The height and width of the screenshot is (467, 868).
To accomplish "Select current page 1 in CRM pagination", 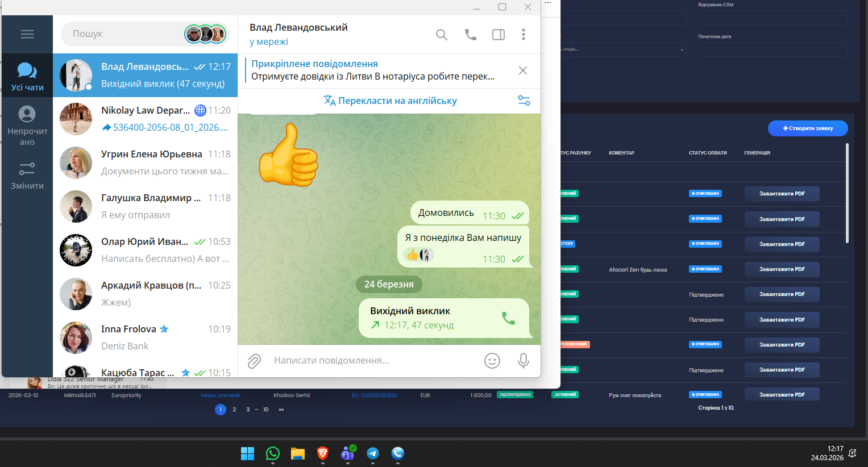I will [x=221, y=410].
